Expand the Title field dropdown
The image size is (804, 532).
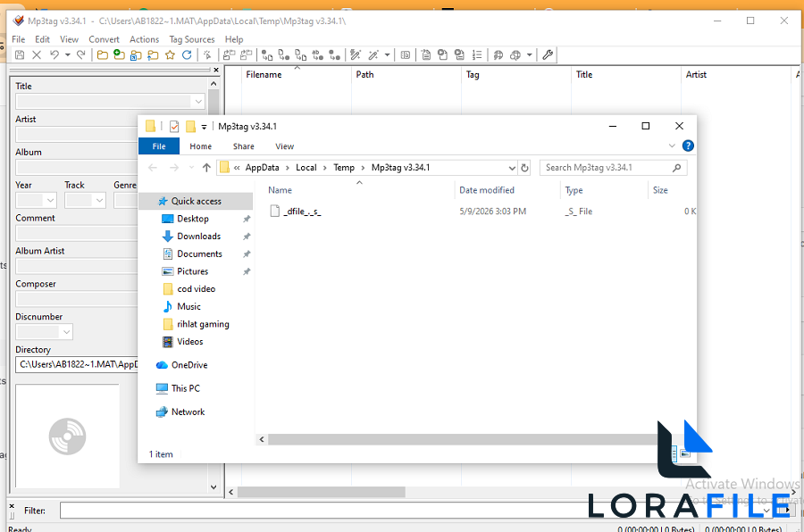pos(198,102)
